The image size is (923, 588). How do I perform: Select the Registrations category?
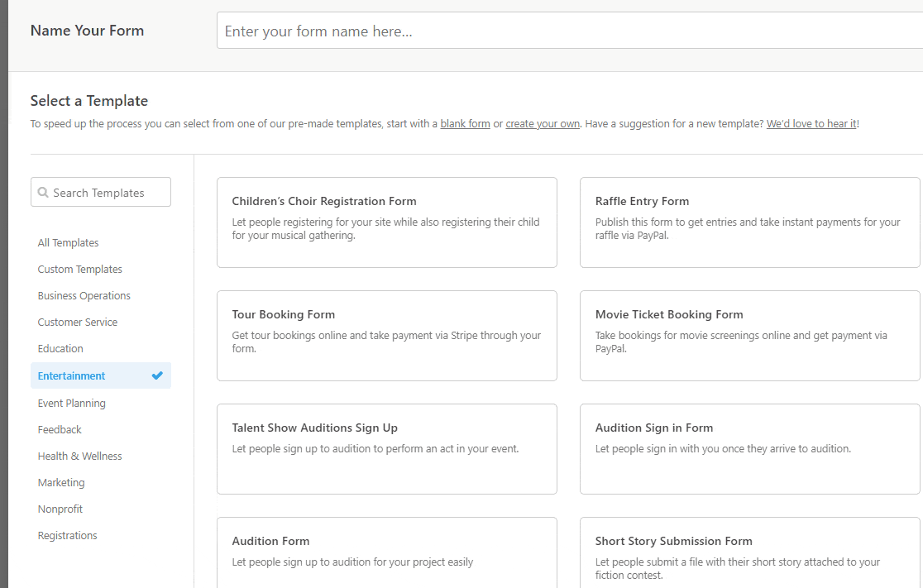[x=68, y=536]
